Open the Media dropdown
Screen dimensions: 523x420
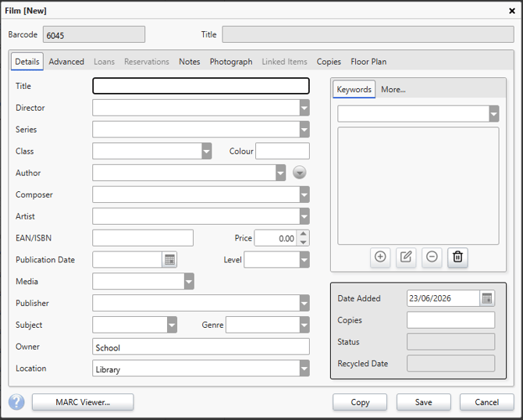189,282
